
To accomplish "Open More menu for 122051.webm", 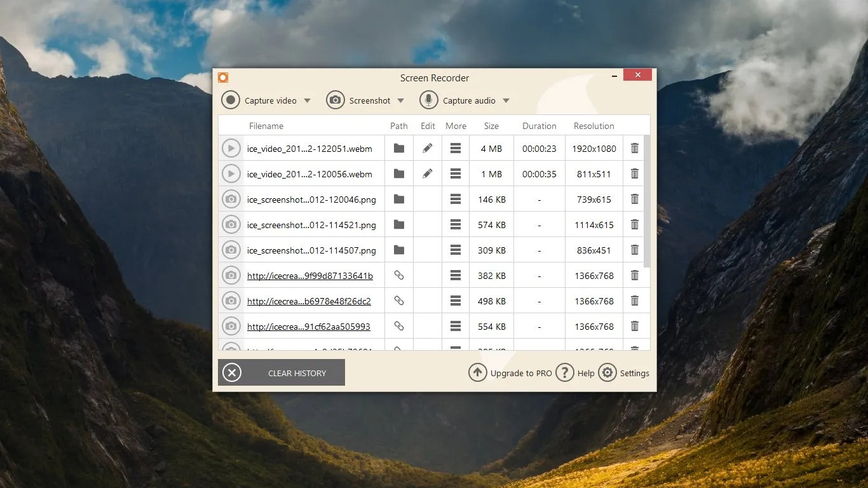I will click(x=456, y=148).
